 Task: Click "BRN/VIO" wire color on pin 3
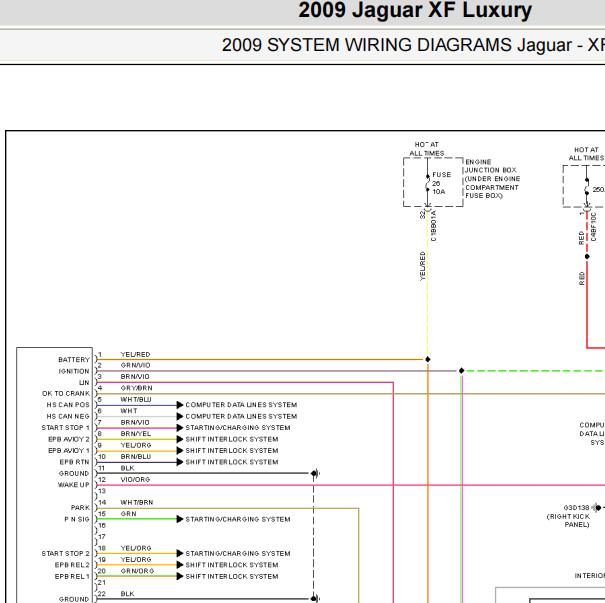point(135,377)
